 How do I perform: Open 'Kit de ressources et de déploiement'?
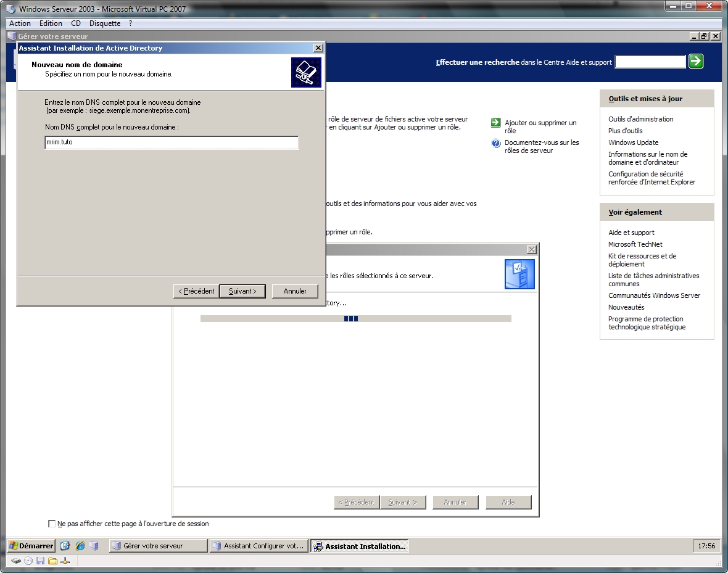click(642, 260)
